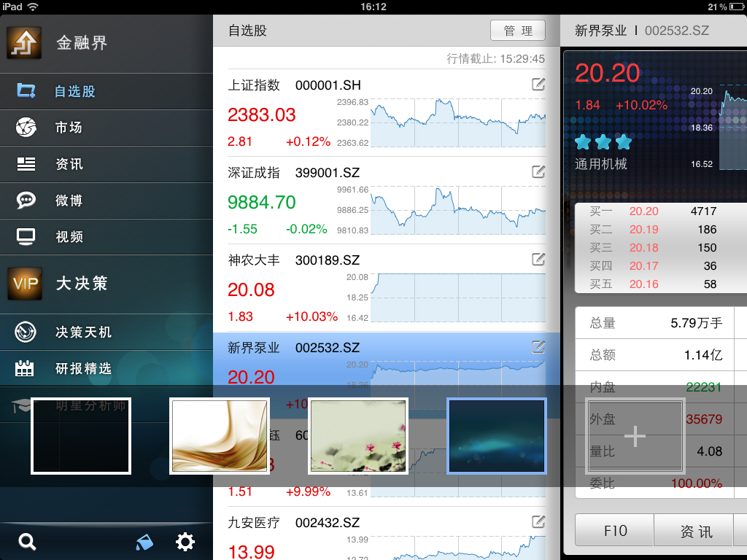Open the F10 tab button

pyautogui.click(x=614, y=530)
